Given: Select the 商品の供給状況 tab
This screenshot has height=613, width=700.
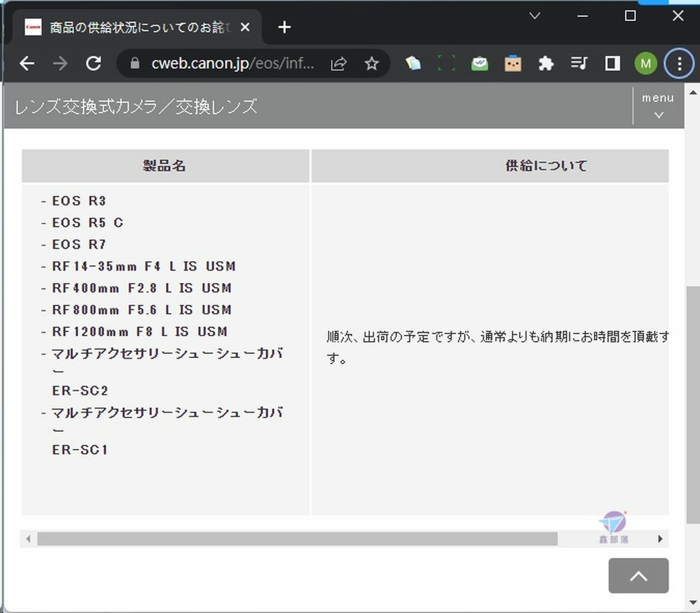Looking at the screenshot, I should click(x=136, y=27).
